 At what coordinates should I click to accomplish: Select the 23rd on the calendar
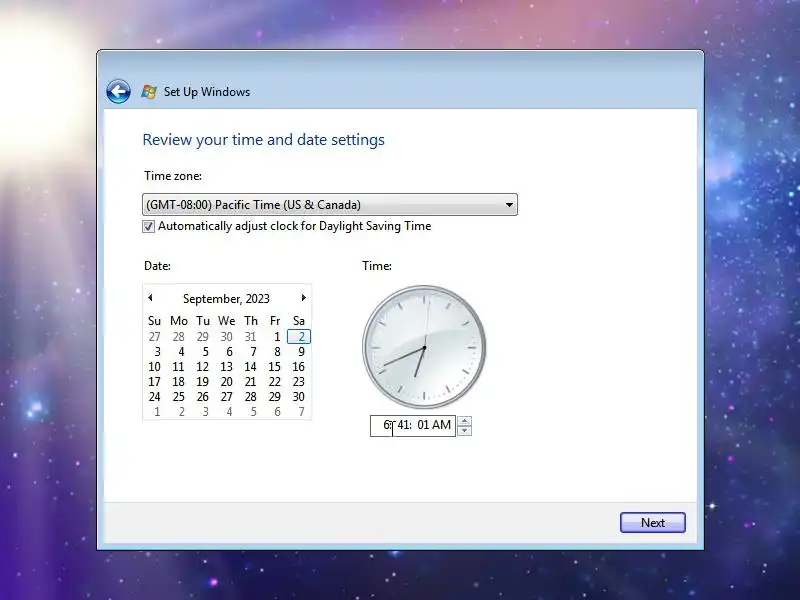(298, 382)
